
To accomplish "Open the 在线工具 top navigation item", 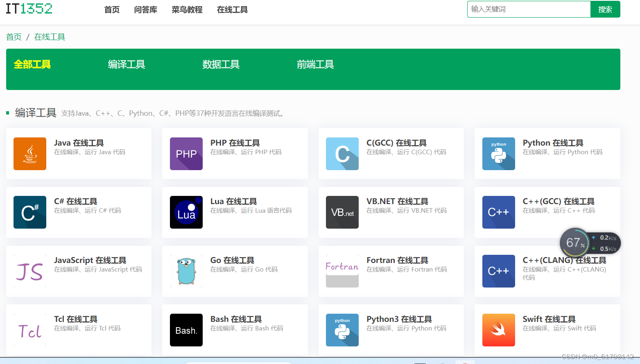I will (x=232, y=9).
